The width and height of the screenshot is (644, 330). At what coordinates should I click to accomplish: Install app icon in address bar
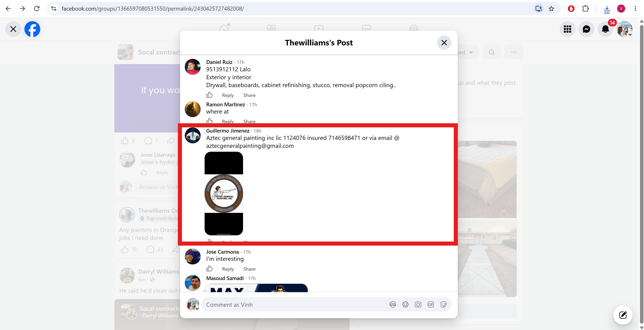tap(539, 9)
